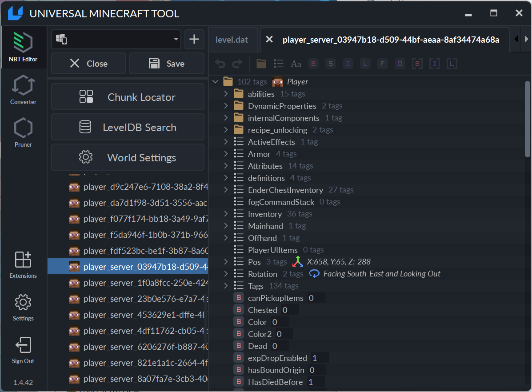Viewport: 532px width, 392px height.
Task: Select player_d9c247e6 in the file list
Action: (x=128, y=187)
